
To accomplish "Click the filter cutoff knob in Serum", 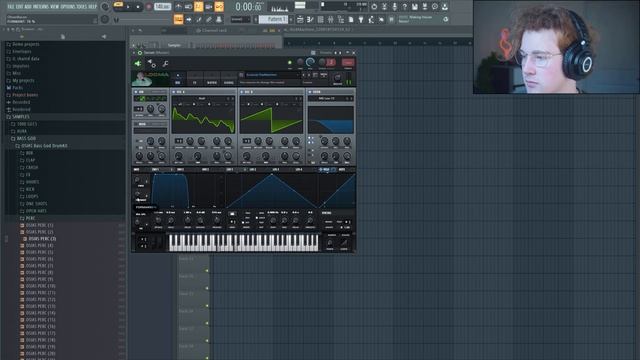I will point(324,141).
